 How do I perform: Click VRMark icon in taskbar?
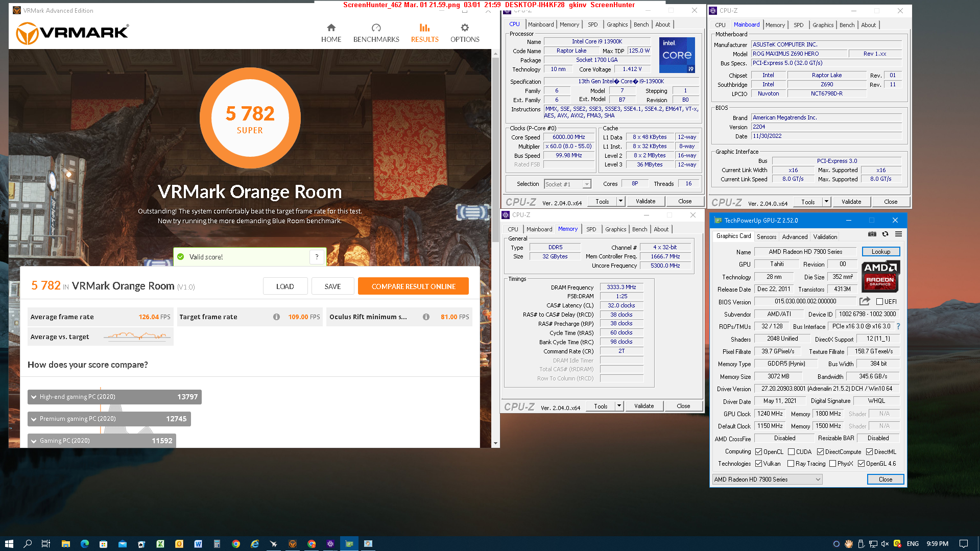point(293,544)
